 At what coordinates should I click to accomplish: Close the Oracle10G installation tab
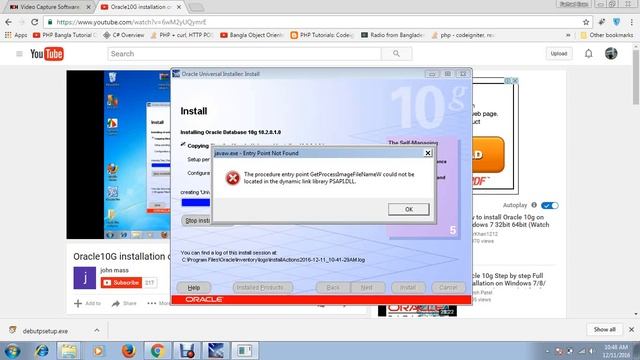pyautogui.click(x=179, y=7)
